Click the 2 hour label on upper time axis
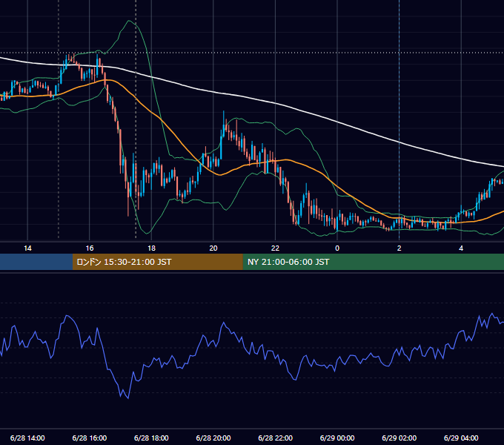The width and height of the screenshot is (504, 445). click(x=399, y=248)
